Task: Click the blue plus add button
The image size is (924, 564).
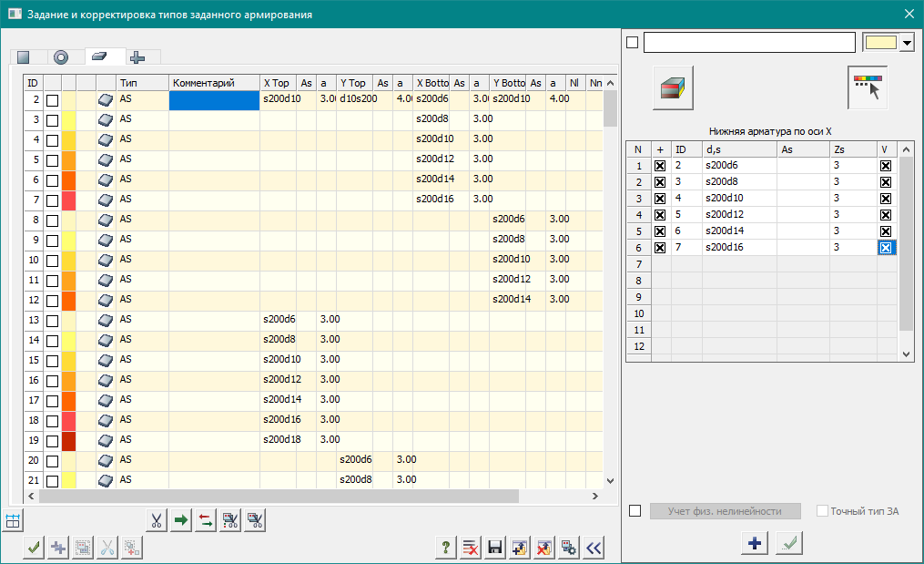Action: tap(754, 543)
